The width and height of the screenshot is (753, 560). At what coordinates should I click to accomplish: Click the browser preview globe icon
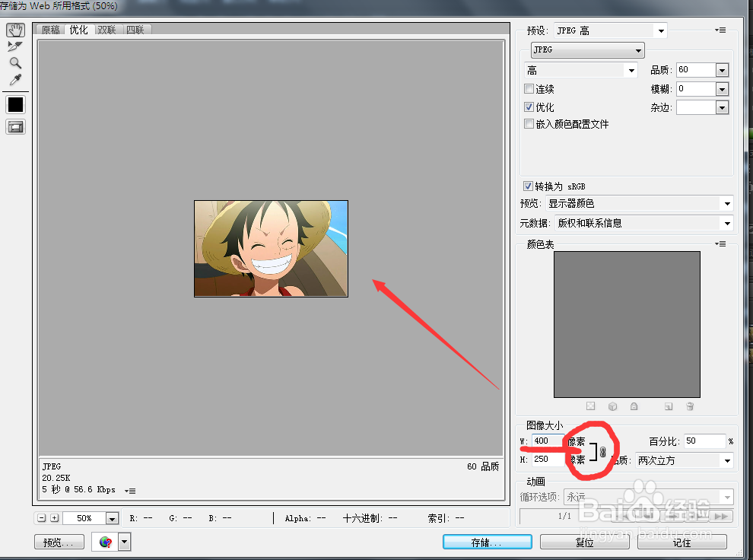106,542
